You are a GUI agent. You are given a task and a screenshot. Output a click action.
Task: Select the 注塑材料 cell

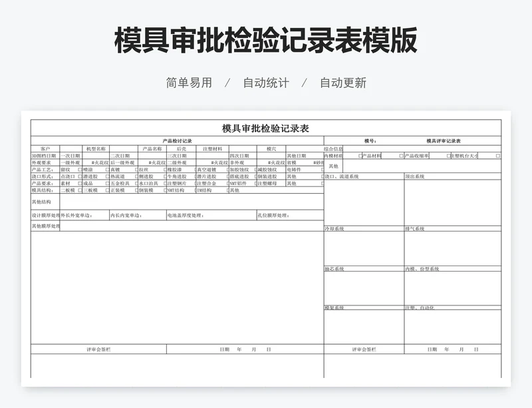point(213,149)
